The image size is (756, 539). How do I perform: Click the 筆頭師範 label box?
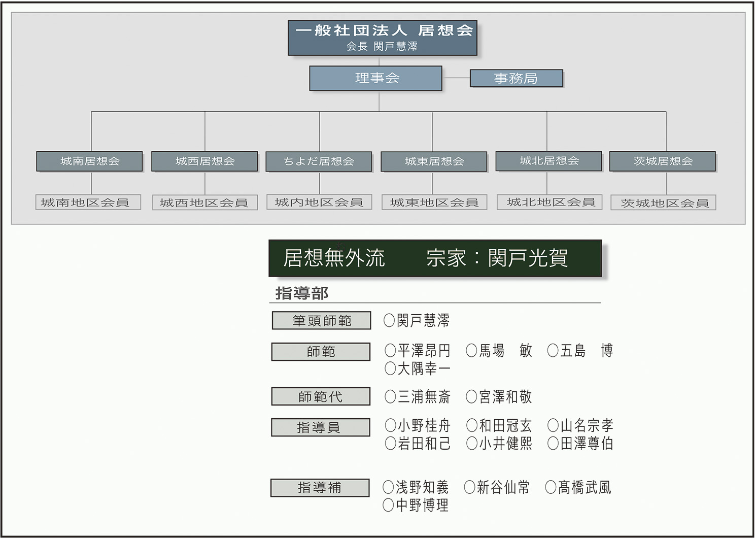(322, 321)
